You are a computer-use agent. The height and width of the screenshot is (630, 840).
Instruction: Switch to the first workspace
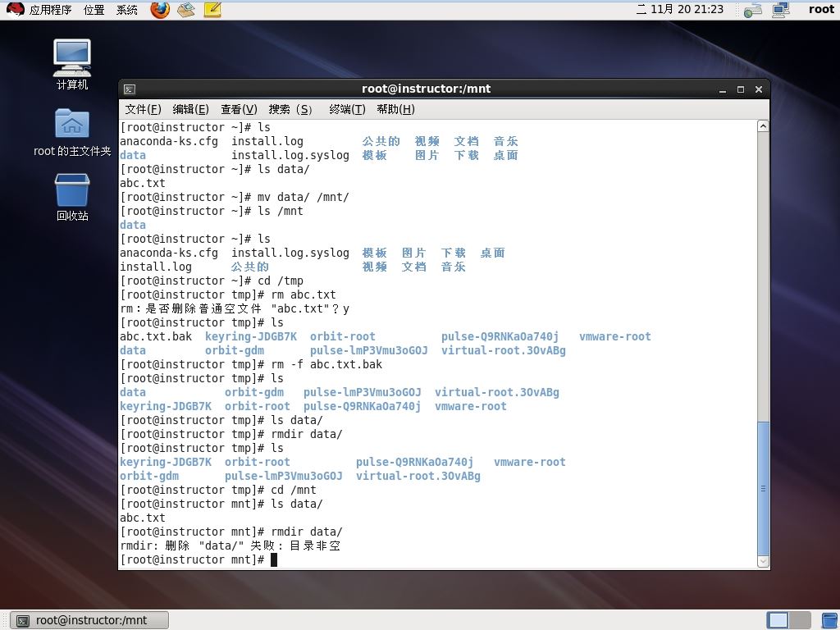coord(778,620)
